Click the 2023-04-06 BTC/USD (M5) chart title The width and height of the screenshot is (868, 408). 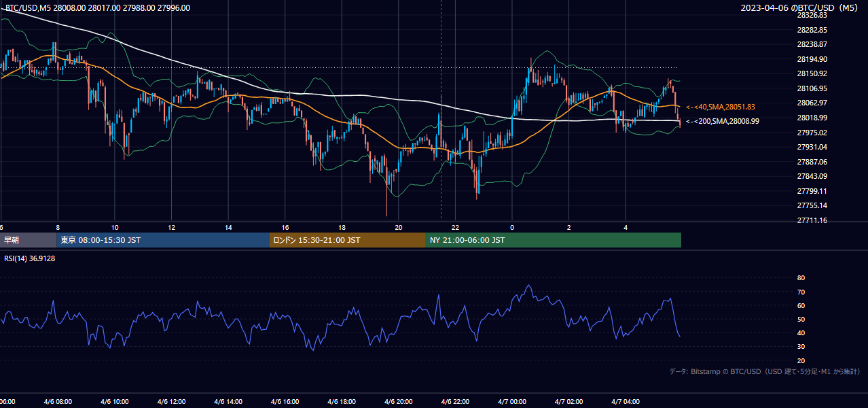[x=800, y=8]
